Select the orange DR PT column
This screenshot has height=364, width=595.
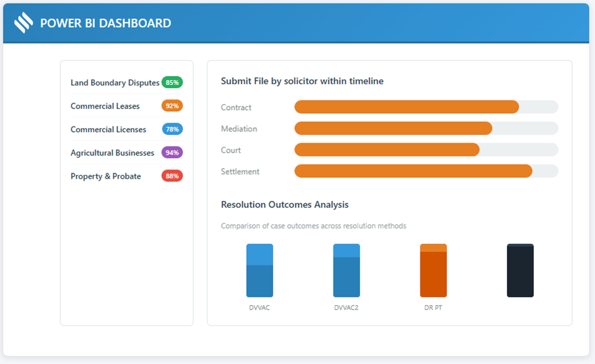click(x=433, y=270)
